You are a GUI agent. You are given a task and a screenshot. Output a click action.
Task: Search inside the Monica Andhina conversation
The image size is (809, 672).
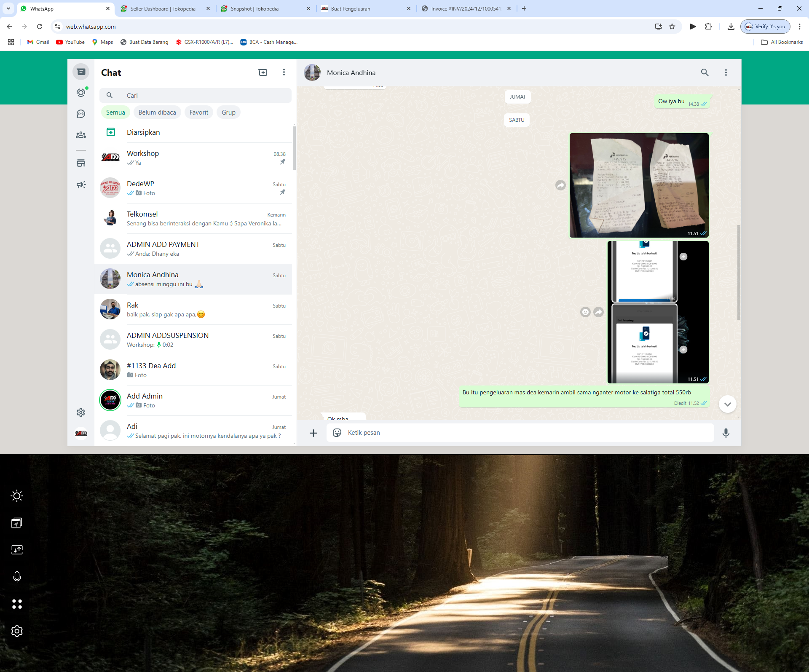pos(705,72)
